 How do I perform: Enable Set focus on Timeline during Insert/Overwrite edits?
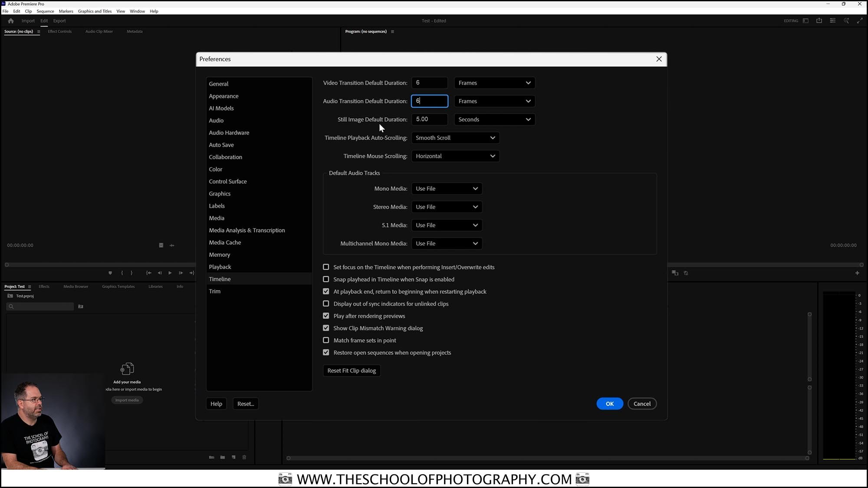tap(326, 267)
